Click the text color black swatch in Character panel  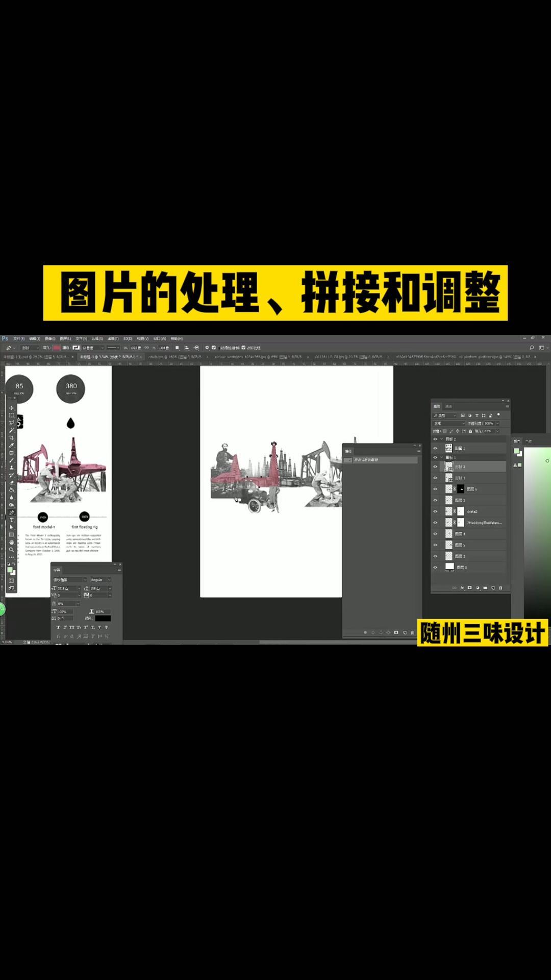pos(103,618)
